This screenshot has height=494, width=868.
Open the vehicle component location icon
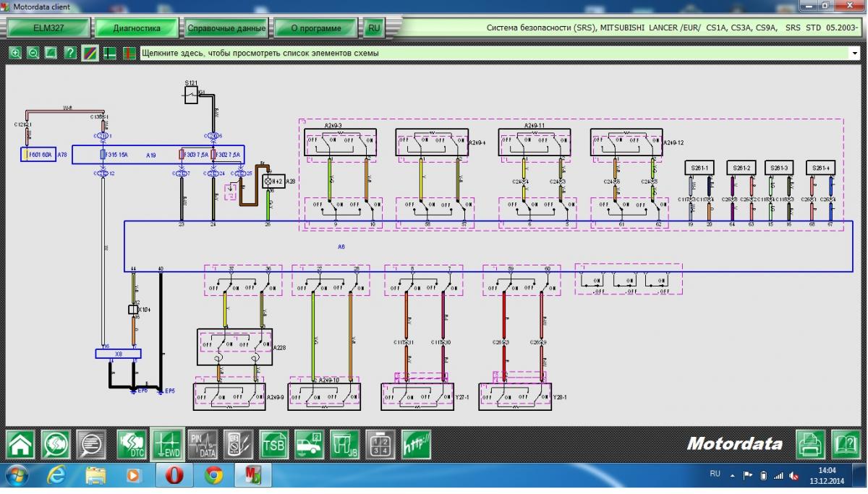click(310, 444)
